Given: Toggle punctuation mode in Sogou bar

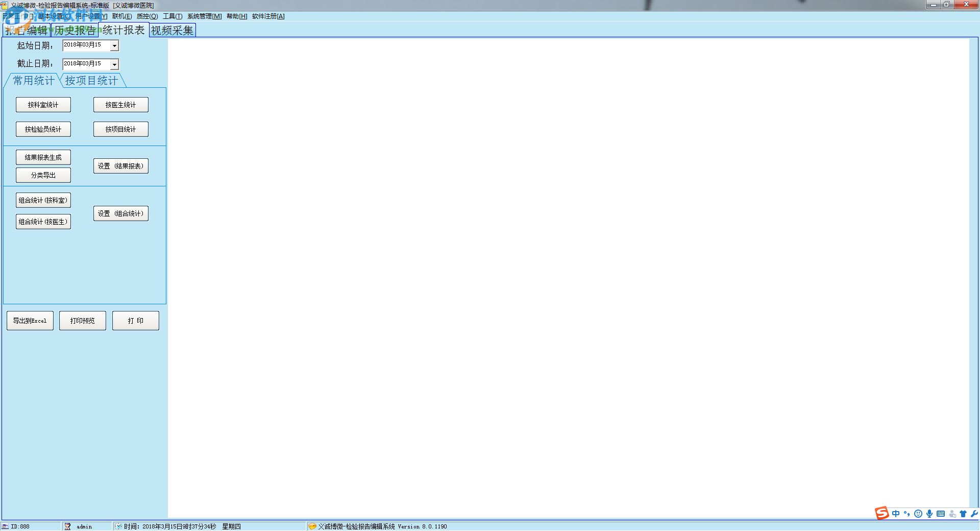Looking at the screenshot, I should pyautogui.click(x=907, y=514).
